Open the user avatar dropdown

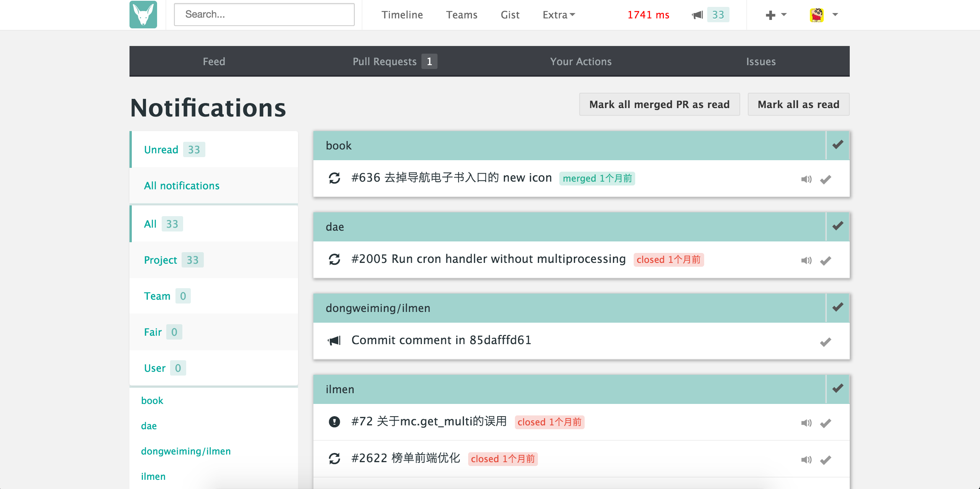pos(824,15)
